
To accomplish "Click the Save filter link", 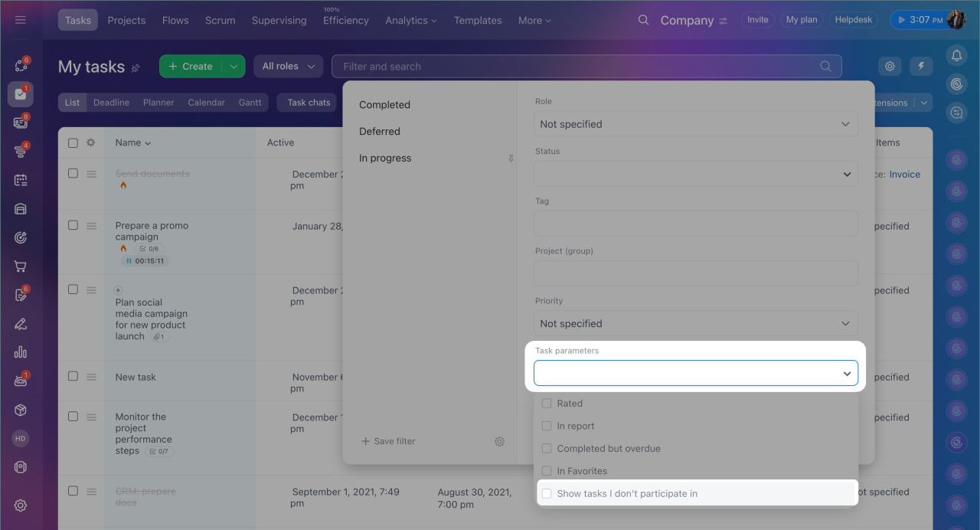I will pos(388,441).
